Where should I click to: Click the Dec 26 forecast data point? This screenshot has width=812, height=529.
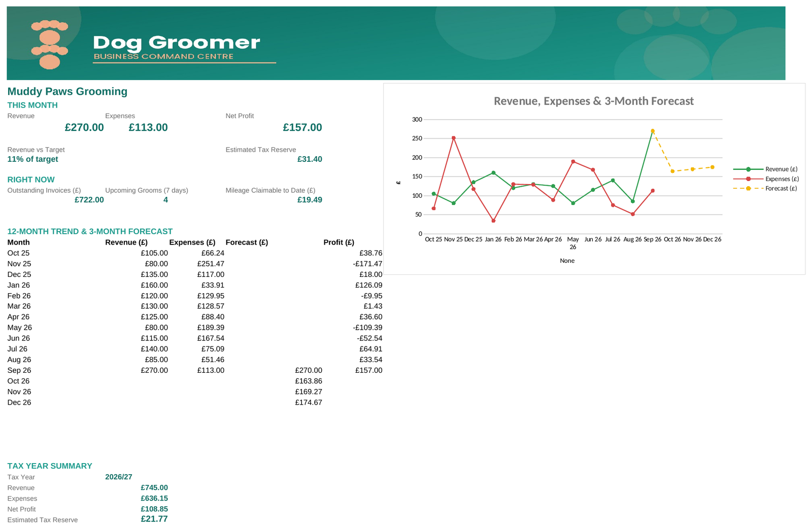(713, 167)
